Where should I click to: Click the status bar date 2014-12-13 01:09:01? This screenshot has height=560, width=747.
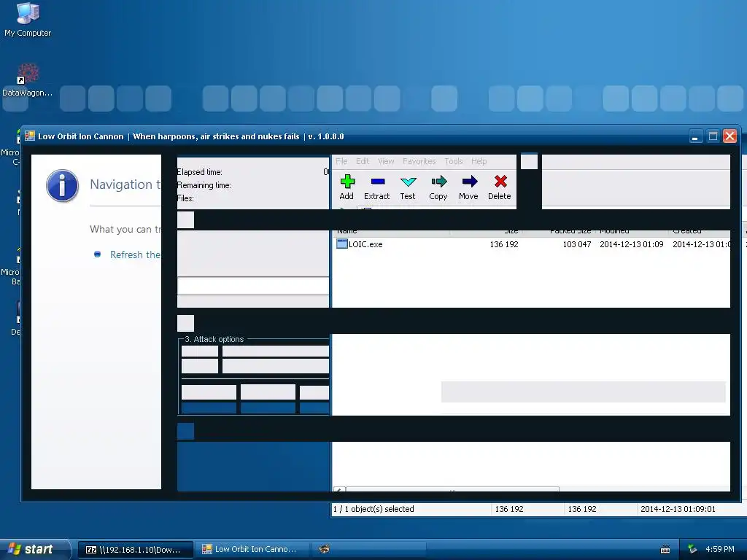click(678, 509)
